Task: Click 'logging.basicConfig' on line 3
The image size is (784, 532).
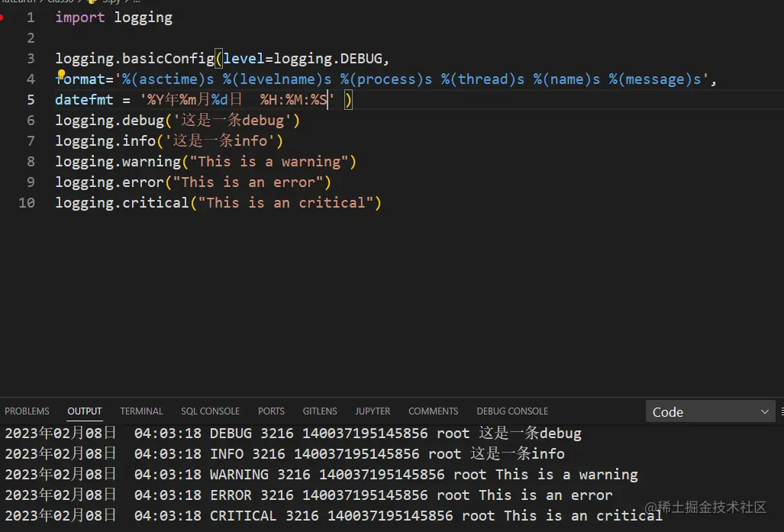Action: pos(135,59)
